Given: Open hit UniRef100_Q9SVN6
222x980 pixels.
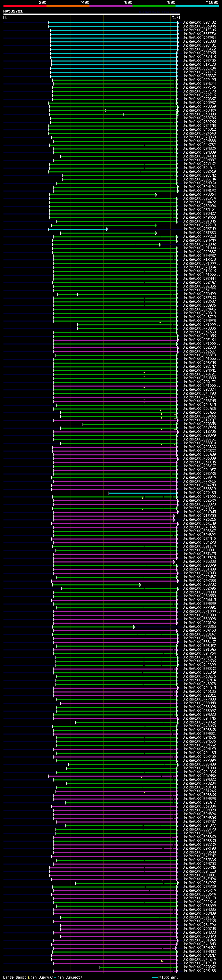Looking at the screenshot, I should [x=199, y=363].
